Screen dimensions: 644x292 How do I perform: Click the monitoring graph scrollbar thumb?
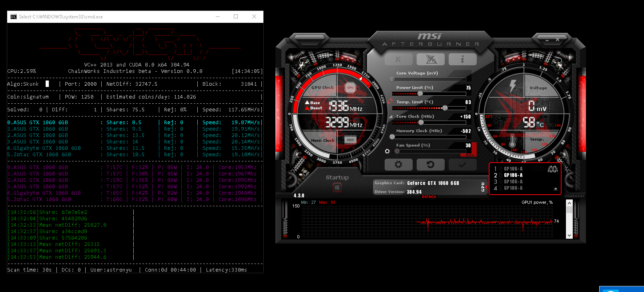click(x=569, y=210)
